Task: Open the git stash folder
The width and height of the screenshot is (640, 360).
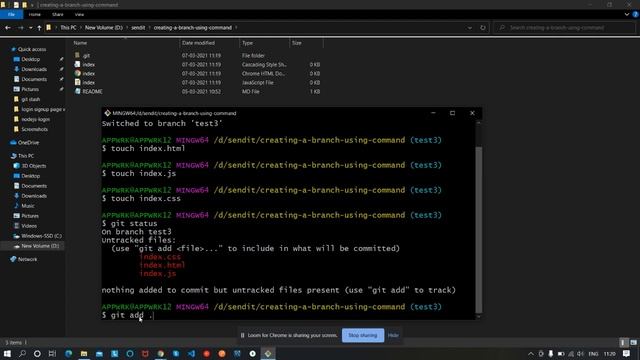Action: point(31,99)
